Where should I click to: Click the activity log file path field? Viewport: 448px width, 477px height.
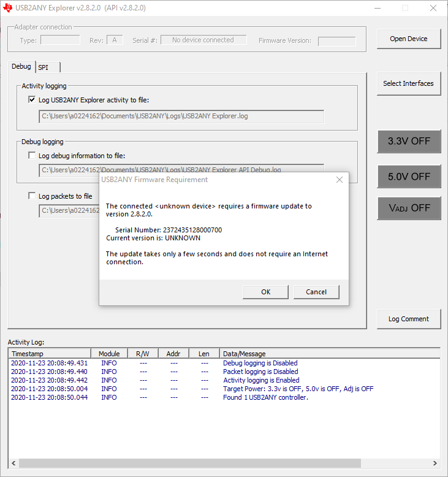click(x=181, y=116)
